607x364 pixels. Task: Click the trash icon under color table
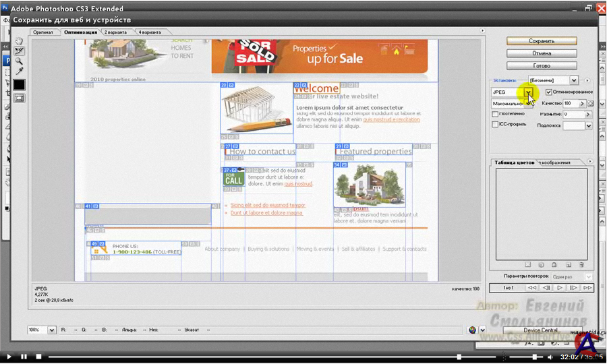pyautogui.click(x=580, y=265)
